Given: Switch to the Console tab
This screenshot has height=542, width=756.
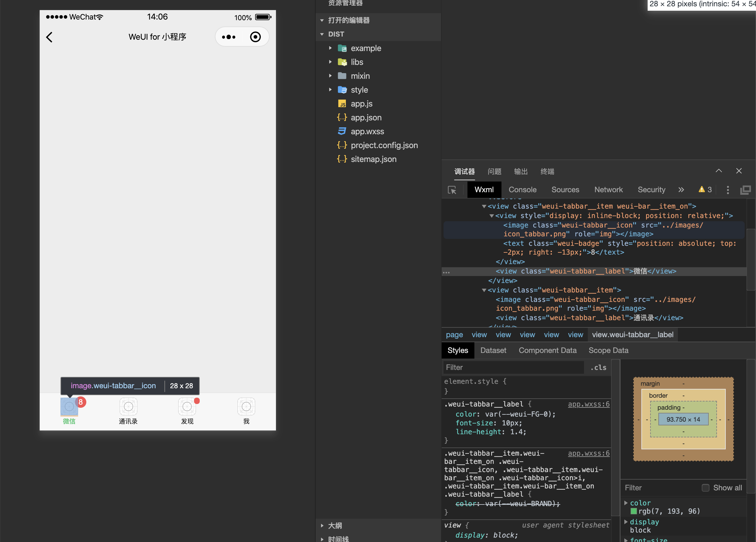Looking at the screenshot, I should click(522, 190).
